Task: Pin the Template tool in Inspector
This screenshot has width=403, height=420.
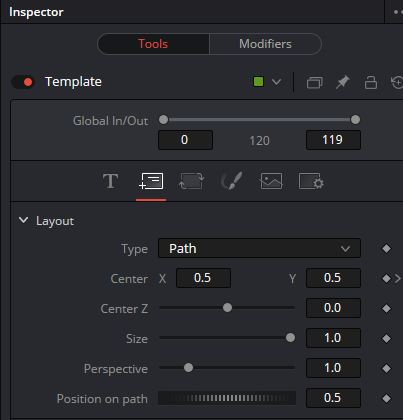Action: (x=342, y=82)
